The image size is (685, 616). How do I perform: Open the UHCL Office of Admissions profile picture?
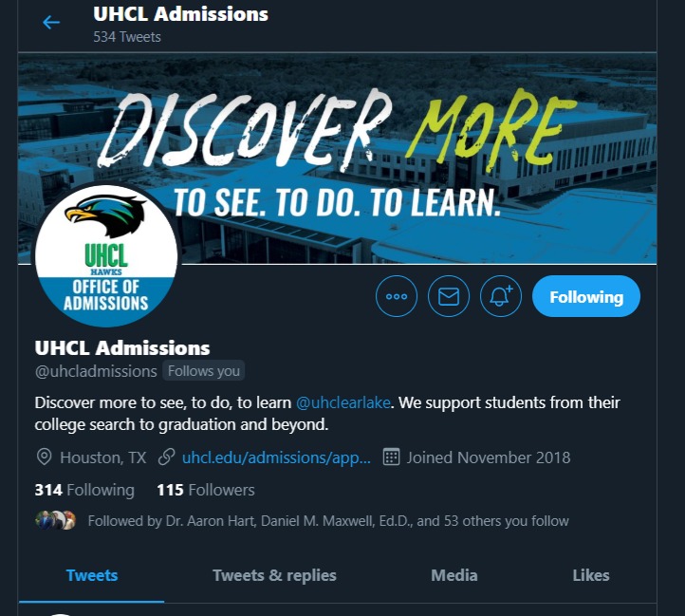click(106, 256)
